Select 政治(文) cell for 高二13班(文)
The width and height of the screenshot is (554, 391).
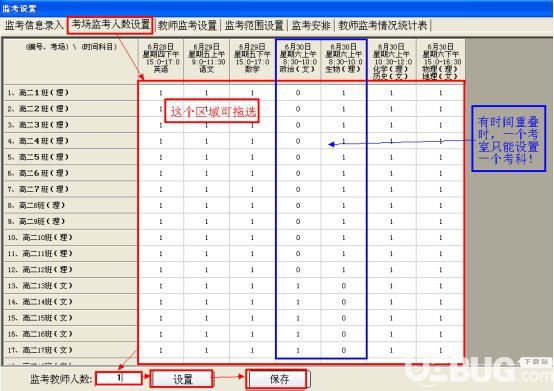298,286
